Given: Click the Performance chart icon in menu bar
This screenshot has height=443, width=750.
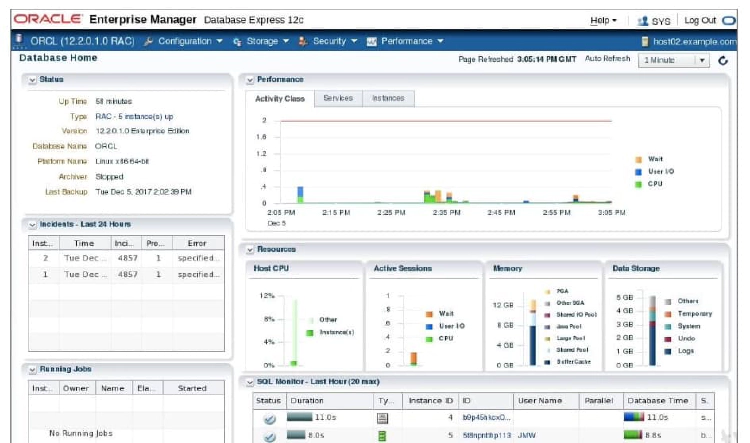Looking at the screenshot, I should pos(372,42).
